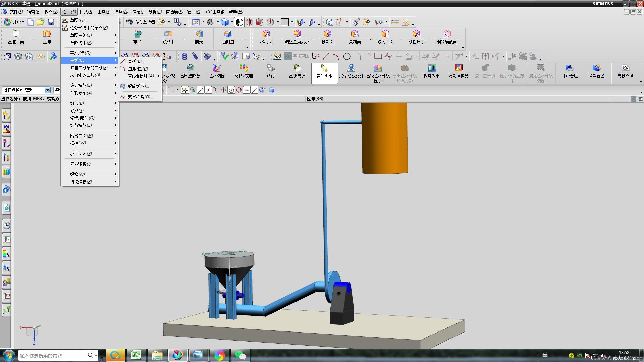
Task: Select the Unite (求和) tool icon
Action: (138, 37)
